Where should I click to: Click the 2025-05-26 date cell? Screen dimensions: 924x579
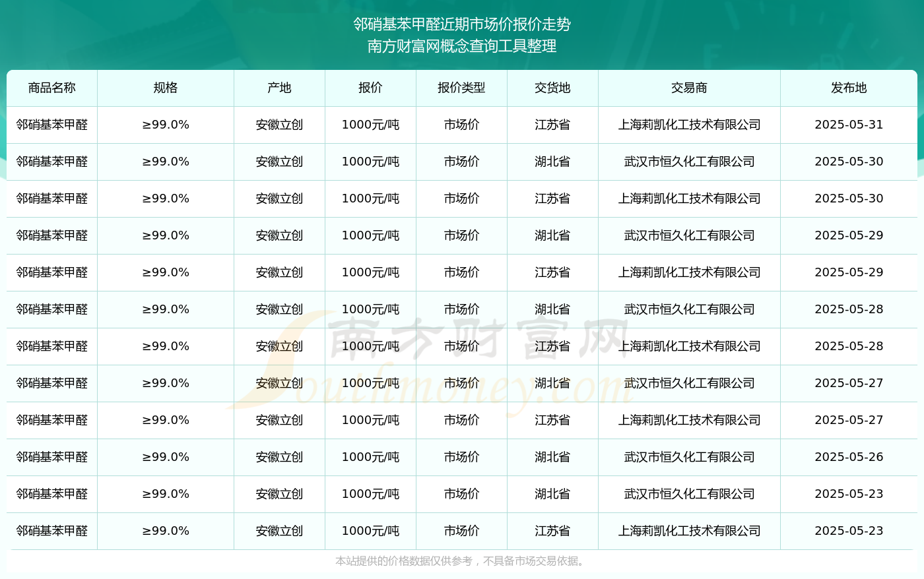click(x=849, y=457)
